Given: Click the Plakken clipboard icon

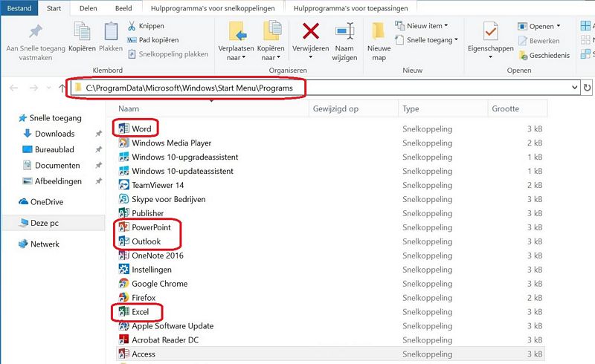Looking at the screenshot, I should click(111, 31).
